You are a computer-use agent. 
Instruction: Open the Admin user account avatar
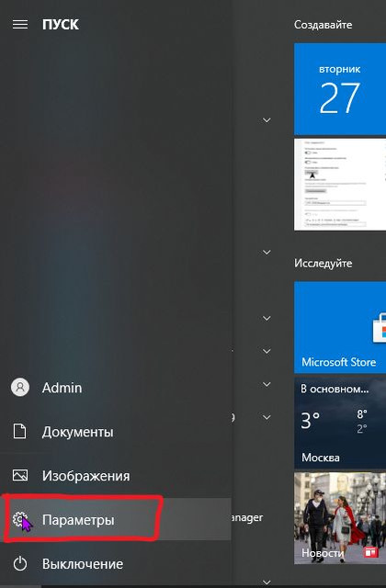(x=20, y=388)
